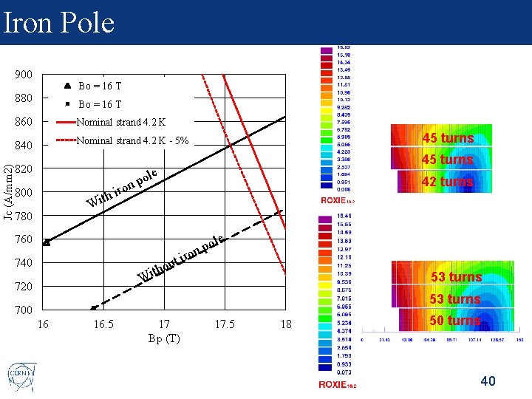The width and height of the screenshot is (532, 399).
Task: Click the 107.14 tick on the coil scale ruler
Action: click(474, 340)
